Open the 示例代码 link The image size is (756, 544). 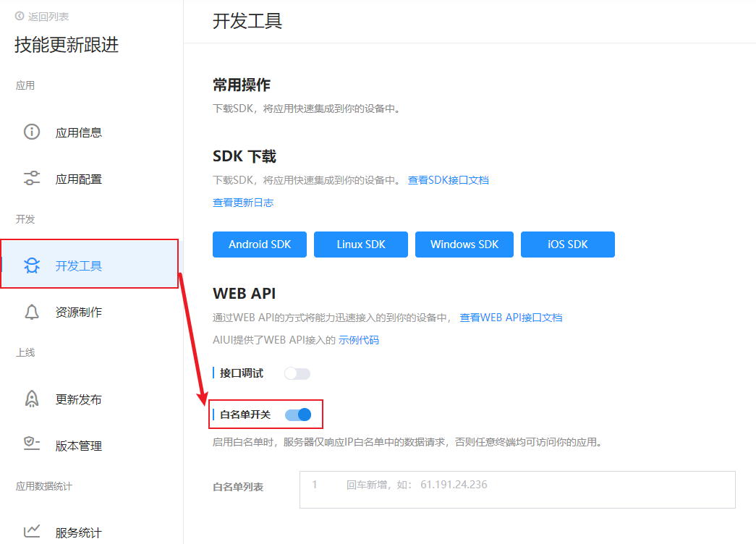pos(359,340)
